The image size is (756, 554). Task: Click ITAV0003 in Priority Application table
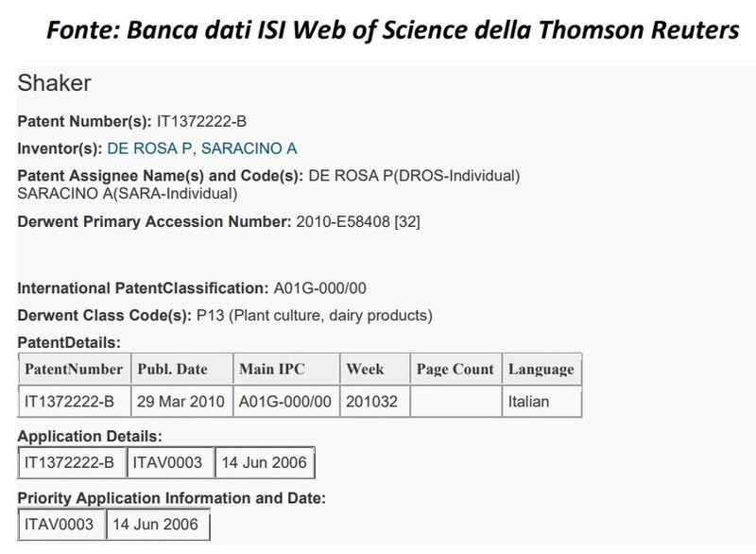point(61,525)
